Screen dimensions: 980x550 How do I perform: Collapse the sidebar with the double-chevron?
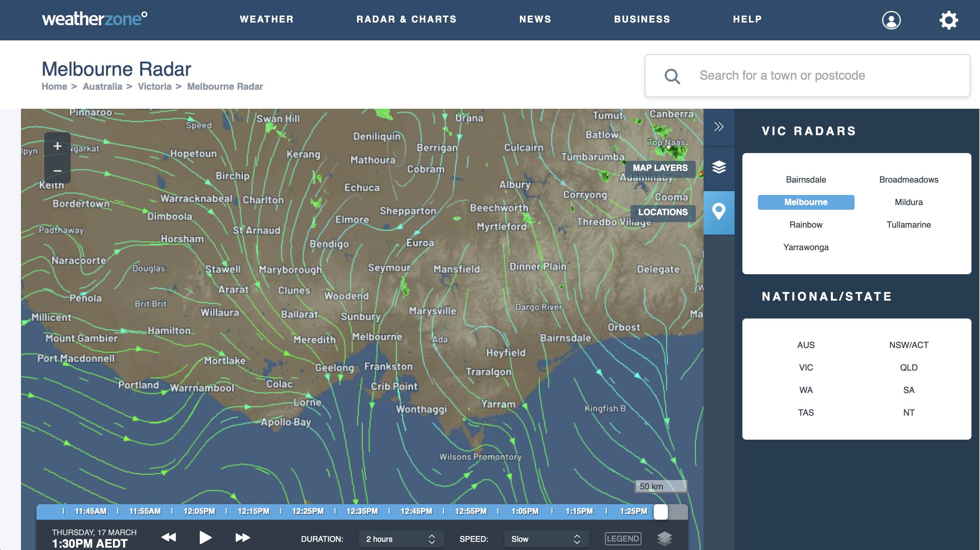719,127
